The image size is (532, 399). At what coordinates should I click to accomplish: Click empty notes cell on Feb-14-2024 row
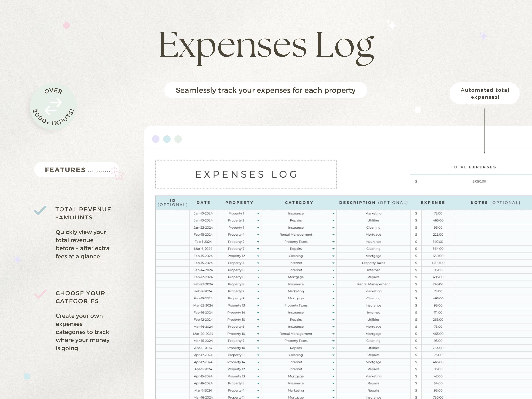pos(493,270)
